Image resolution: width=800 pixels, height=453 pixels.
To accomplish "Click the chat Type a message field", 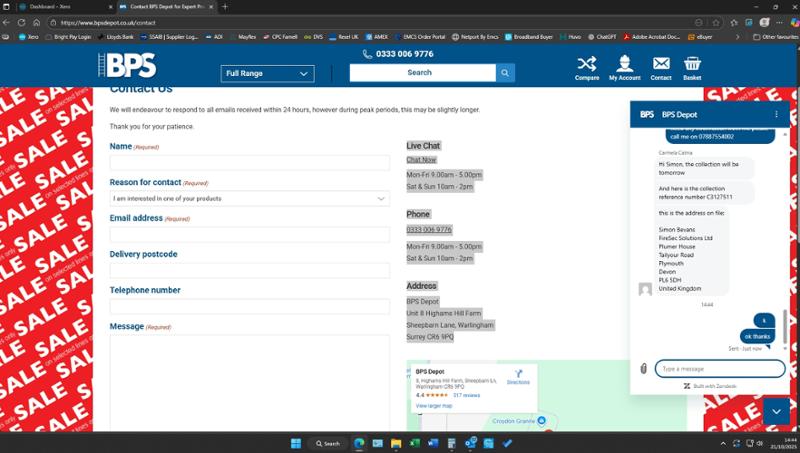I will tap(719, 369).
